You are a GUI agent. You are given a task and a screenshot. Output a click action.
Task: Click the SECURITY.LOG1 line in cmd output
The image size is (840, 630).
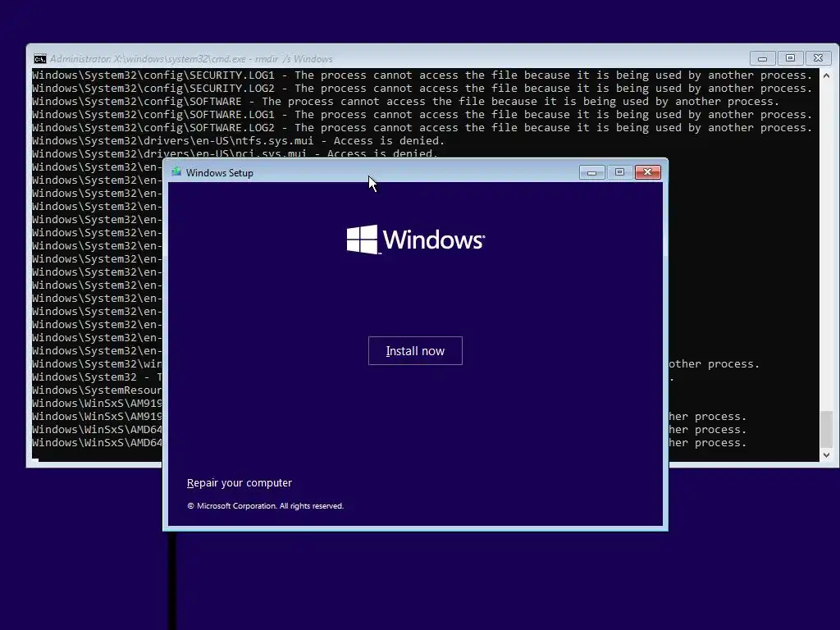pyautogui.click(x=422, y=75)
